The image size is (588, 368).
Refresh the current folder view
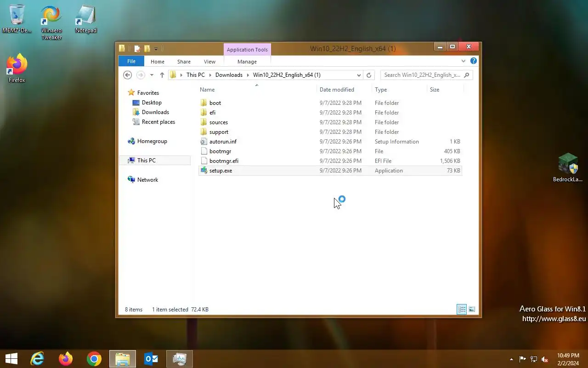(x=369, y=75)
